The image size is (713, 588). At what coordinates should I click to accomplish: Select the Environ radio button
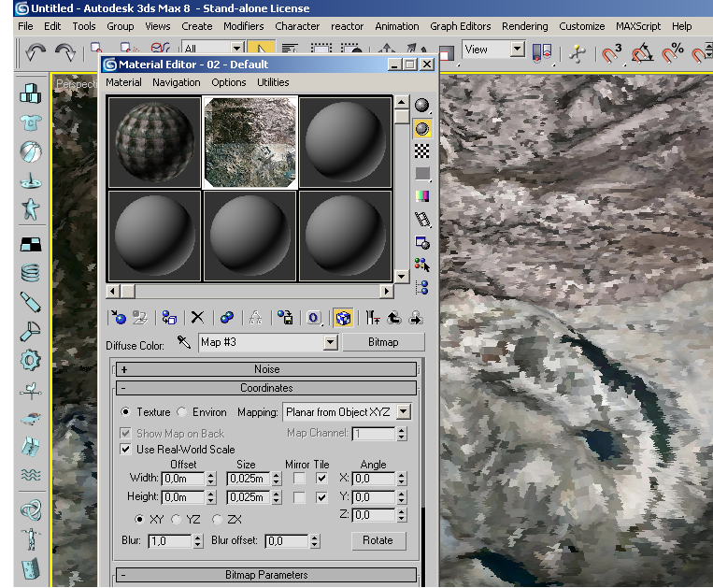[183, 412]
